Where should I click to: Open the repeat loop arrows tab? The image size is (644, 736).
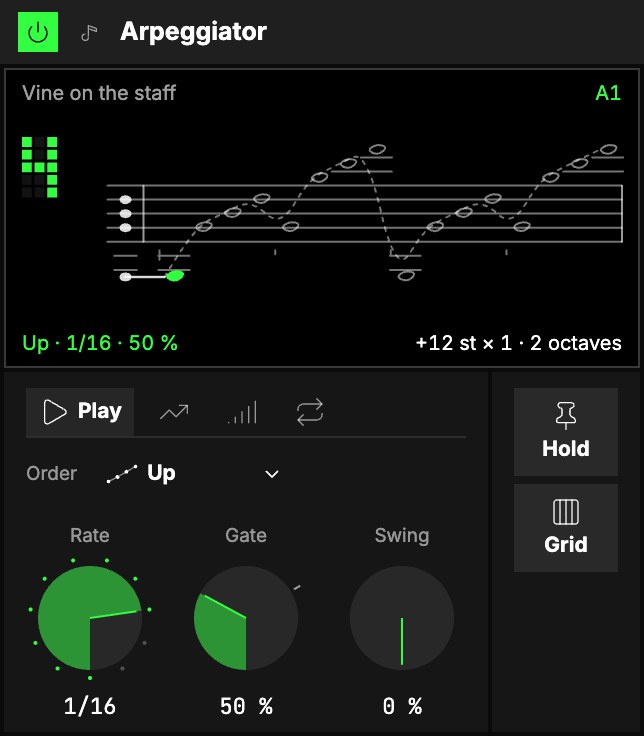[310, 412]
